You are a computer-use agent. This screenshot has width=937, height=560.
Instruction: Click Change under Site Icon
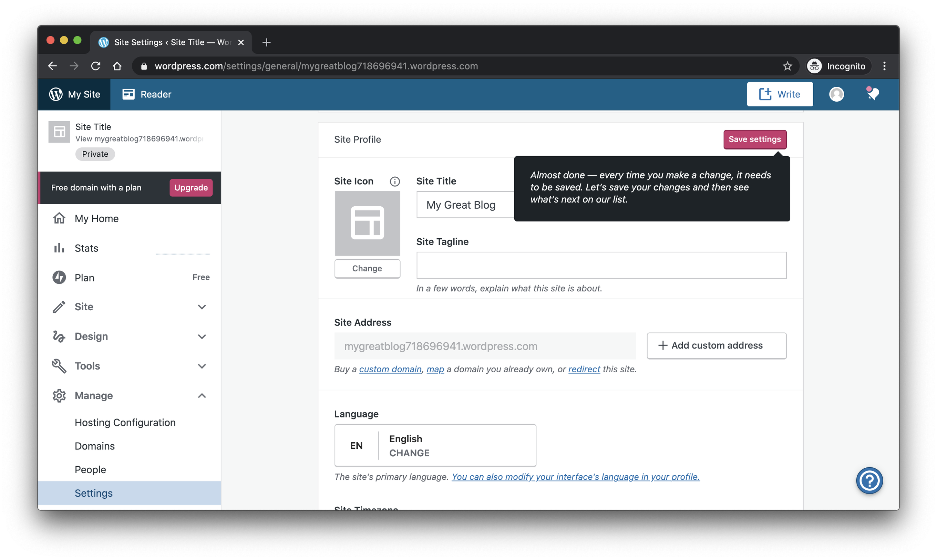click(x=367, y=269)
